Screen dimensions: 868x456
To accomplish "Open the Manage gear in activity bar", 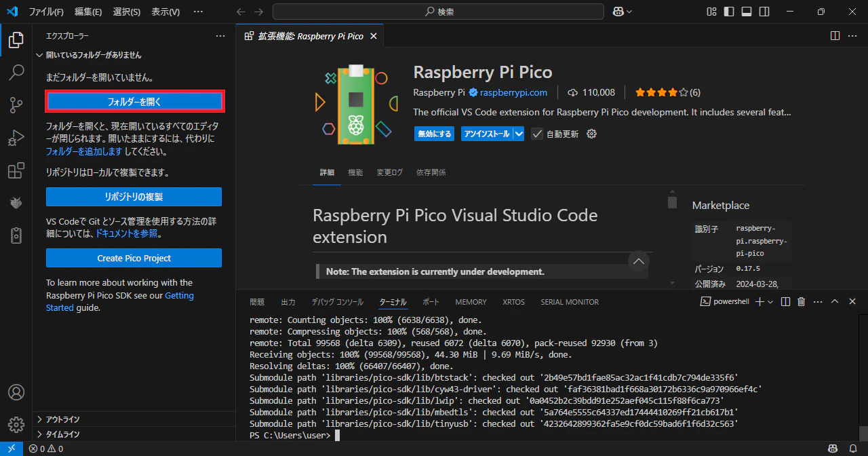I will point(16,425).
